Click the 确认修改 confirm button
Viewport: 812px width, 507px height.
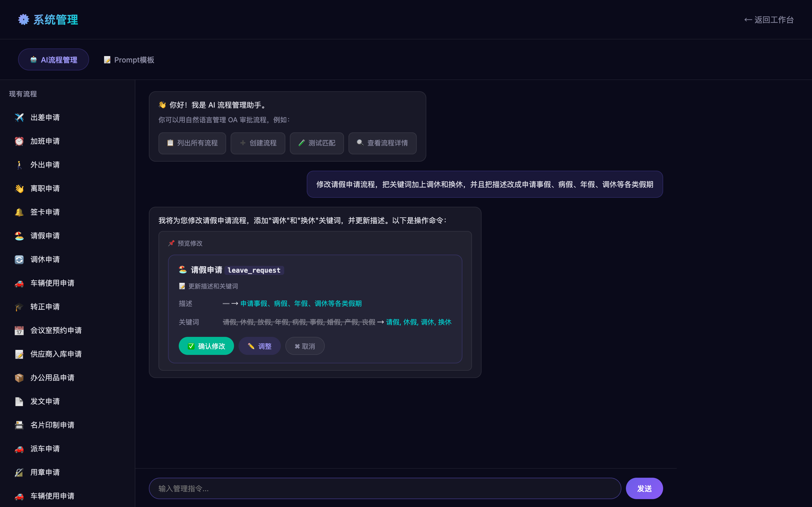coord(206,346)
